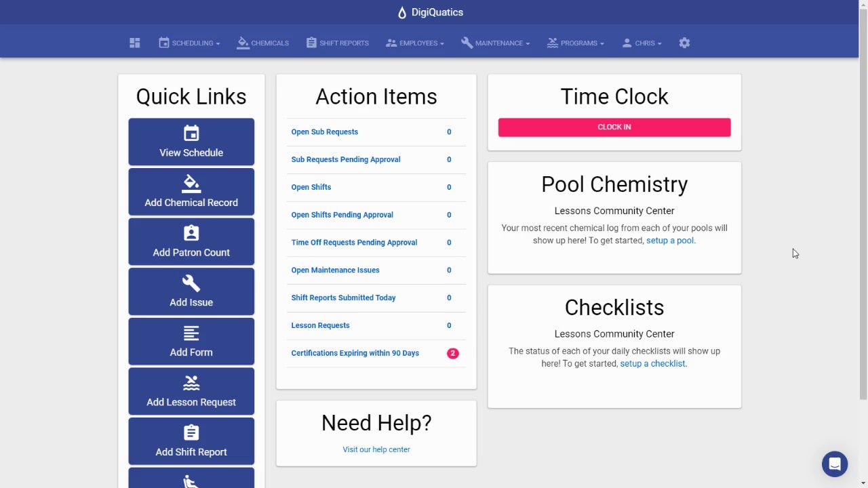Click the lines icon on Add Form

click(191, 333)
